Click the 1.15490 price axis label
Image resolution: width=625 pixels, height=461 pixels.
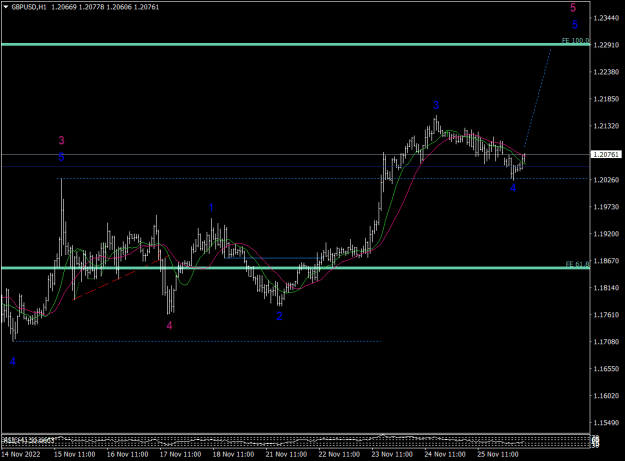605,423
